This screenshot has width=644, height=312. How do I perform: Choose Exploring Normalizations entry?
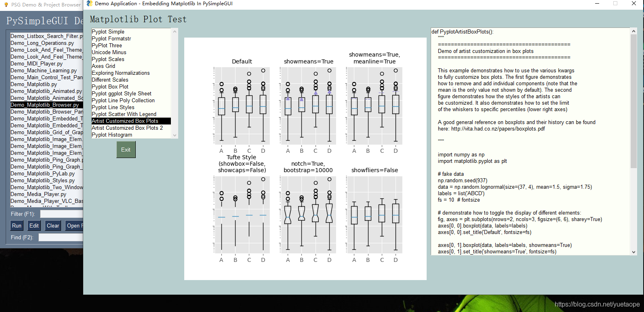click(131, 73)
